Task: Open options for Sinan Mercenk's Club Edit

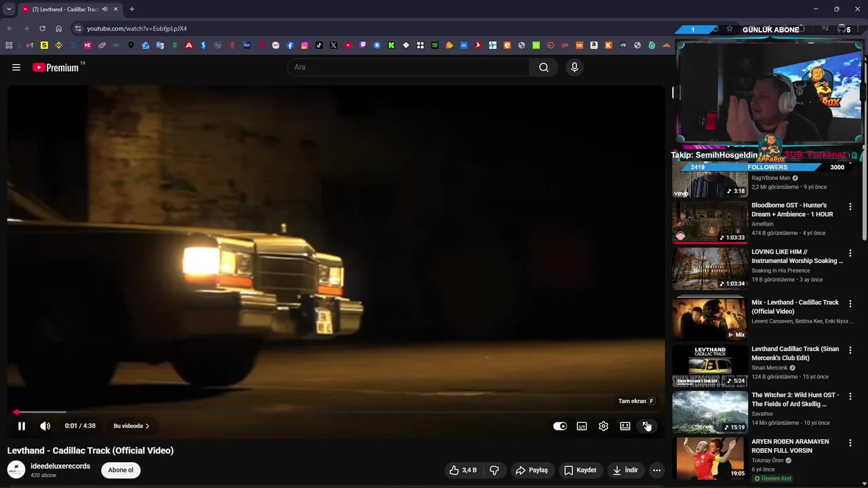Action: coord(850,350)
